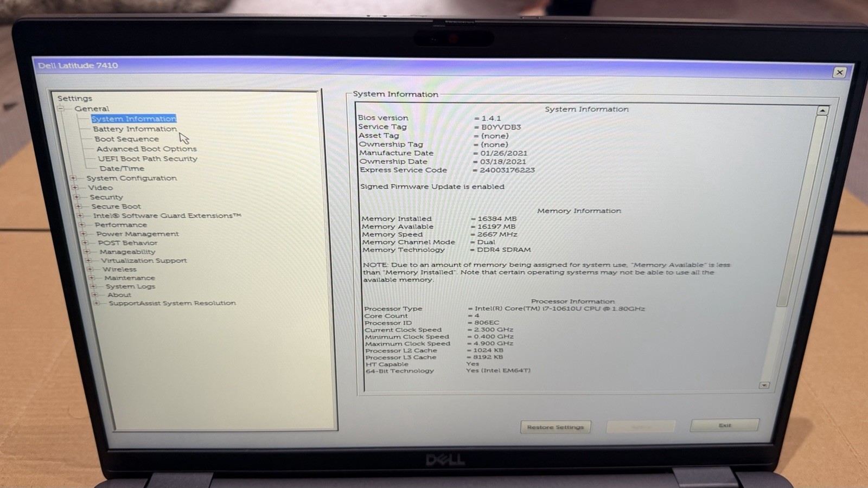The height and width of the screenshot is (488, 868).
Task: Click the Dell Latitude 7410 title text
Action: point(78,65)
